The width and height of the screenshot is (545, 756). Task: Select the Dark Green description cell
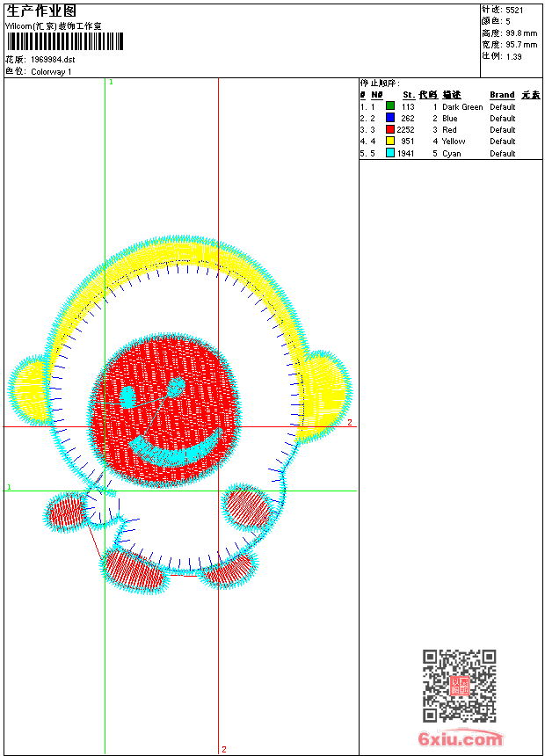pyautogui.click(x=462, y=107)
